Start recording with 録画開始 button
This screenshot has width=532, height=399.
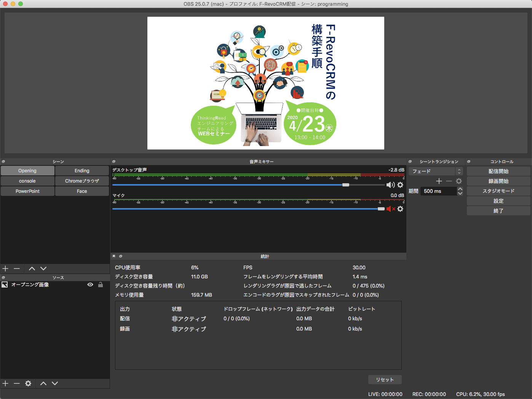[x=498, y=181]
